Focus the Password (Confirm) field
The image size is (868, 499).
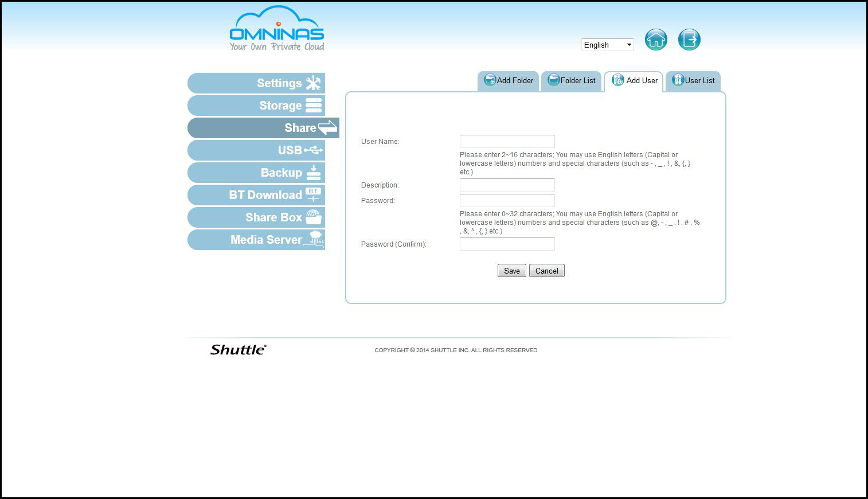pyautogui.click(x=507, y=244)
